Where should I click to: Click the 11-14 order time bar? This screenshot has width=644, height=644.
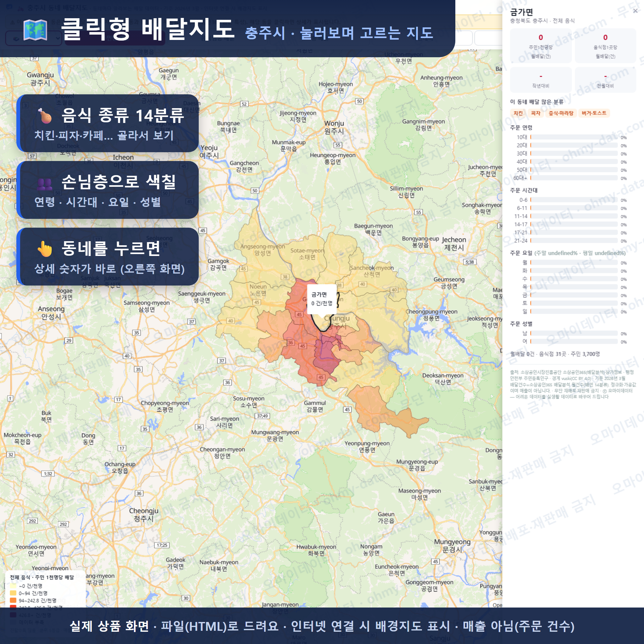click(x=574, y=216)
